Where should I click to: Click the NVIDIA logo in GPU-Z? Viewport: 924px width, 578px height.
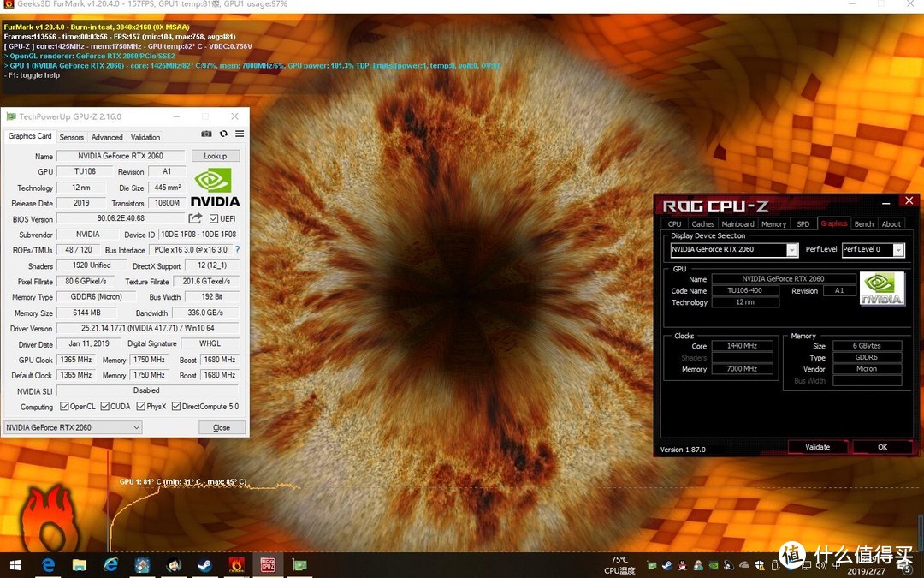215,188
